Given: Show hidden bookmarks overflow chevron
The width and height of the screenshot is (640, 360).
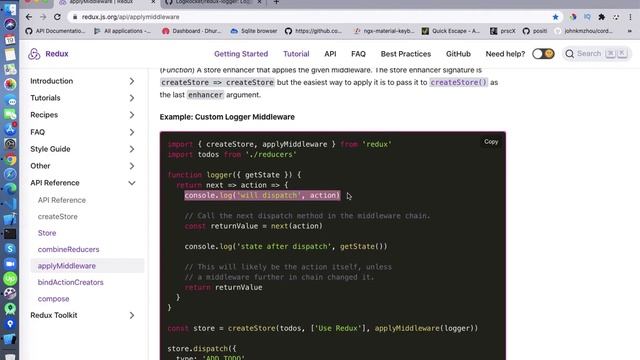Looking at the screenshot, I should [629, 31].
